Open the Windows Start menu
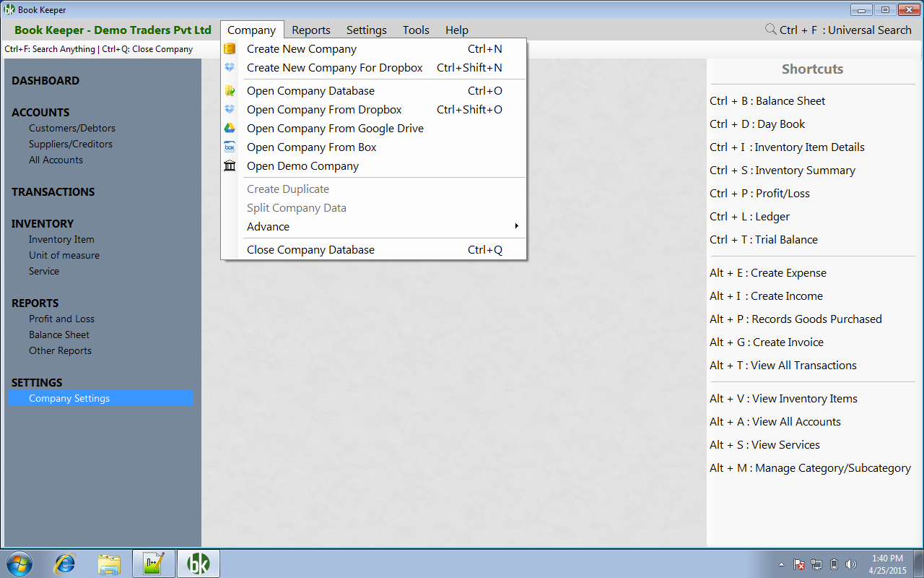Viewport: 924px width, 578px height. click(19, 564)
